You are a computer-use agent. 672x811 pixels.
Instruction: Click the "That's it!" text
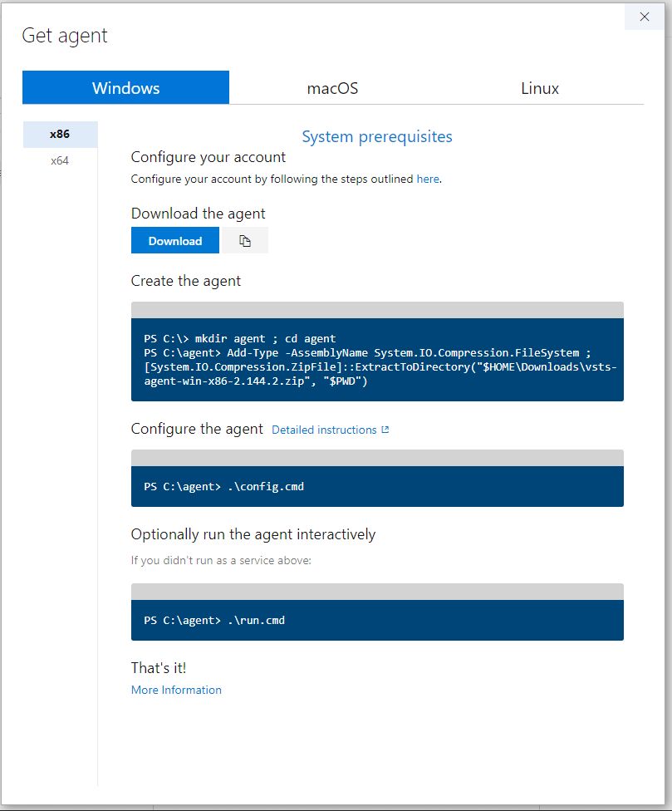click(x=159, y=668)
